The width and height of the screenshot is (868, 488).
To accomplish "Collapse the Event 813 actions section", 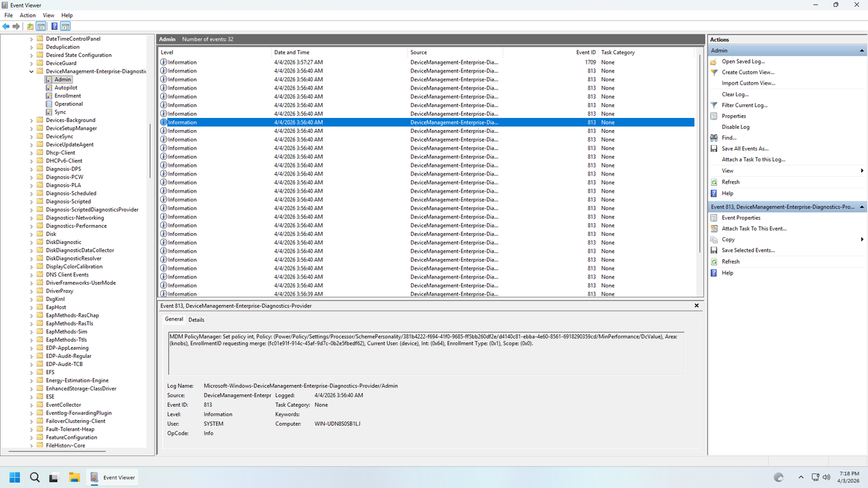I will (x=862, y=207).
